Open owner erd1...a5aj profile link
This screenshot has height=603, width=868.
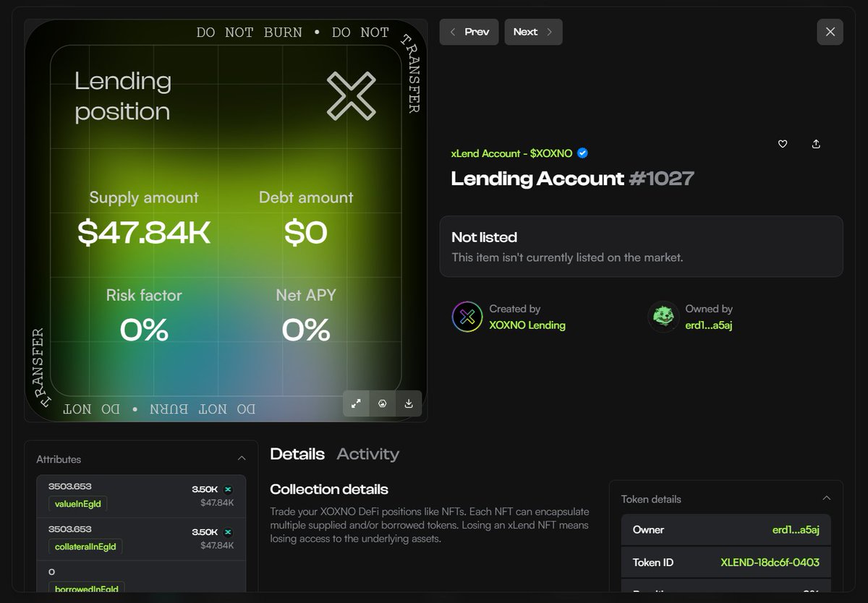click(709, 325)
